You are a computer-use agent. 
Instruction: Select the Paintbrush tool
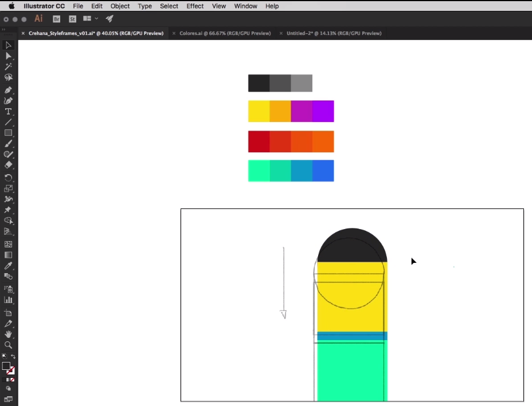pos(8,144)
